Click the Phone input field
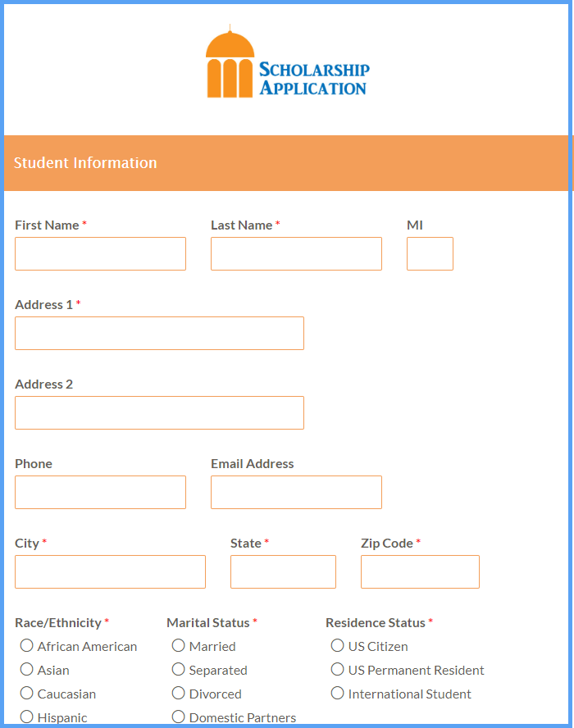Viewport: 574px width, 728px height. coord(100,493)
